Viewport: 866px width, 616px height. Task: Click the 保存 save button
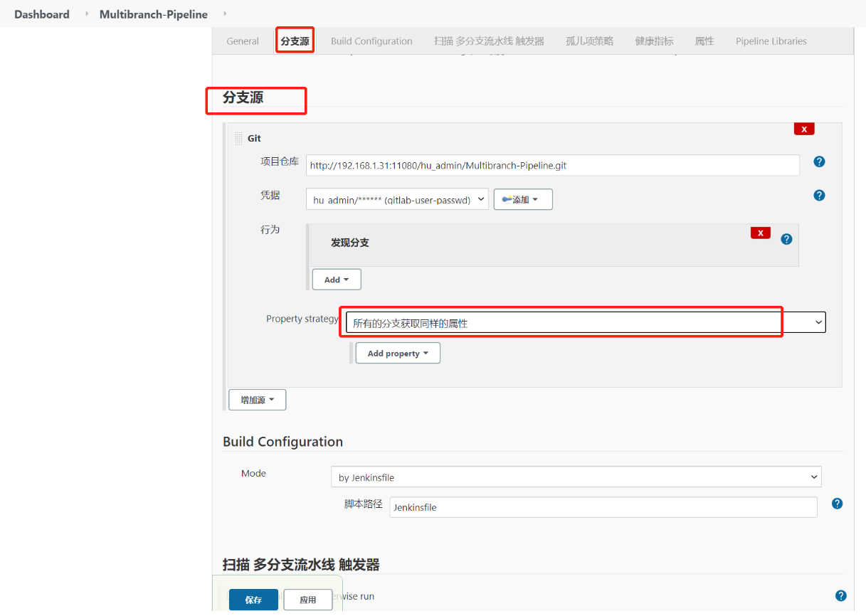[253, 600]
